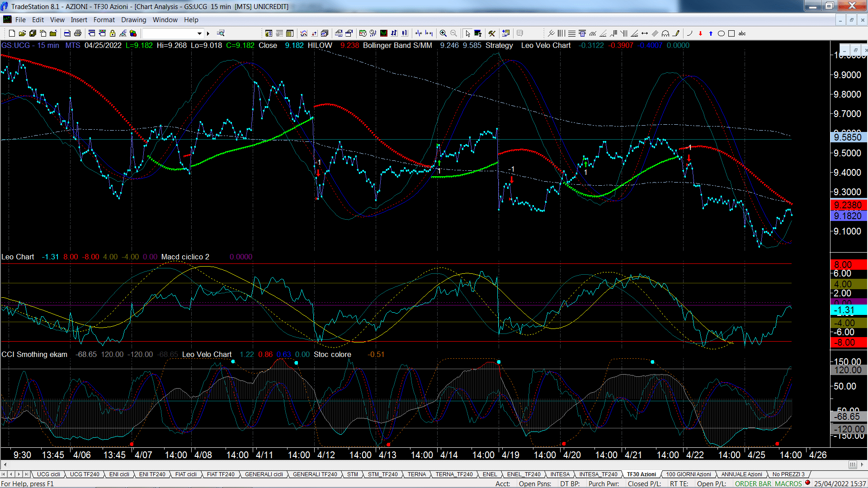The height and width of the screenshot is (488, 868).
Task: Select the blue up arrow drawing tool
Action: 711,33
